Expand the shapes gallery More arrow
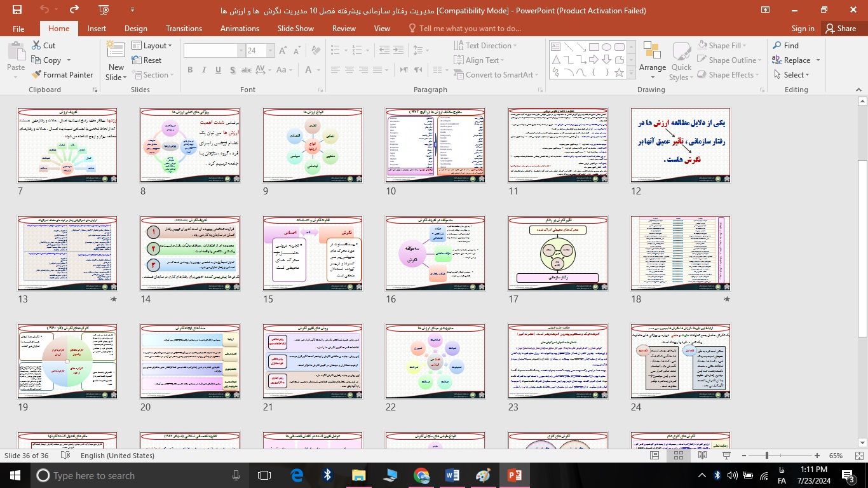Viewport: 868px width, 488px height. pos(630,73)
